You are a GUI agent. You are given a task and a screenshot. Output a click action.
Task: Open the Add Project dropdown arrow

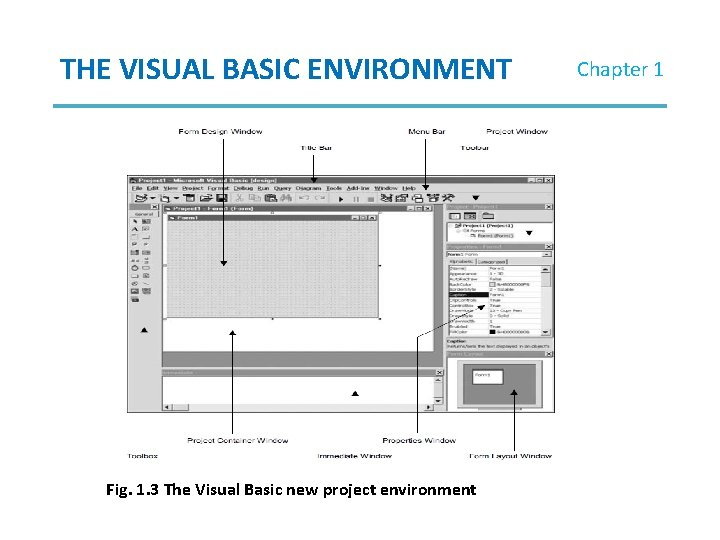152,198
